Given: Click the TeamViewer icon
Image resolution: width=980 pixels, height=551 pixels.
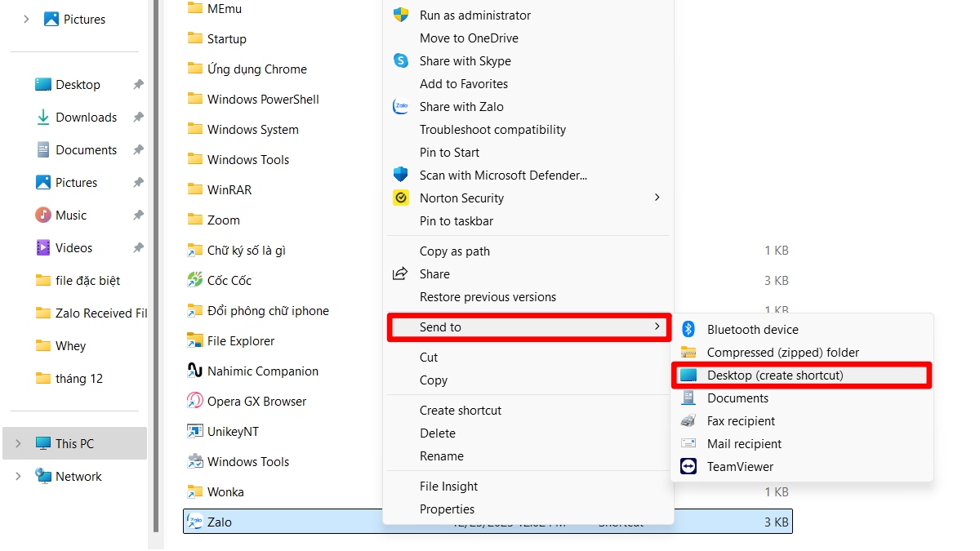Looking at the screenshot, I should [x=688, y=466].
